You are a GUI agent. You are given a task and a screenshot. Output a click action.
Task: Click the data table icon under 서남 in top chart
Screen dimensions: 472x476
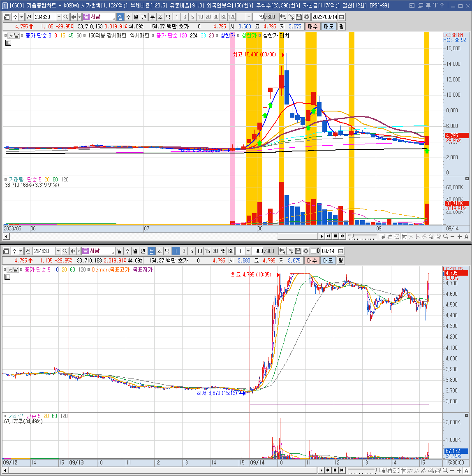click(x=8, y=43)
